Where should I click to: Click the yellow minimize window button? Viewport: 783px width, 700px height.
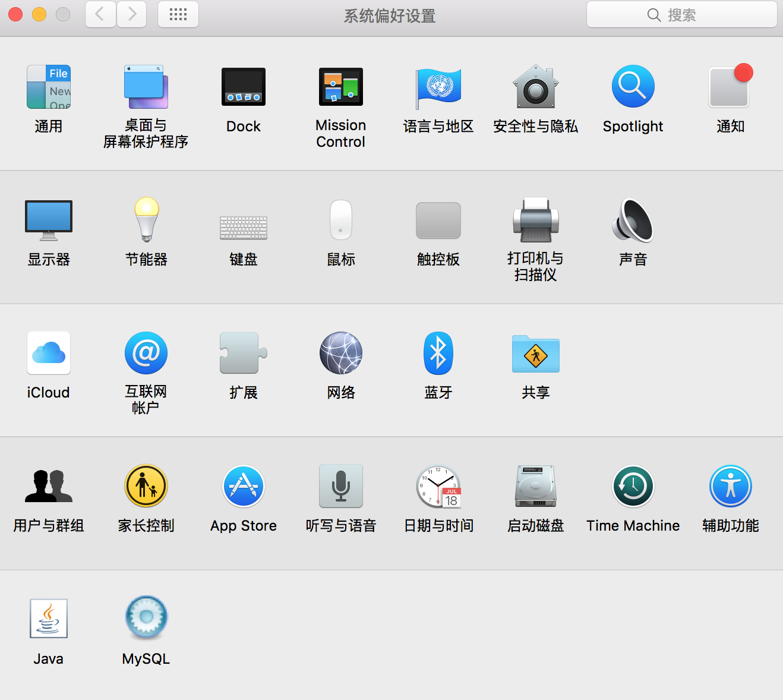click(x=39, y=14)
